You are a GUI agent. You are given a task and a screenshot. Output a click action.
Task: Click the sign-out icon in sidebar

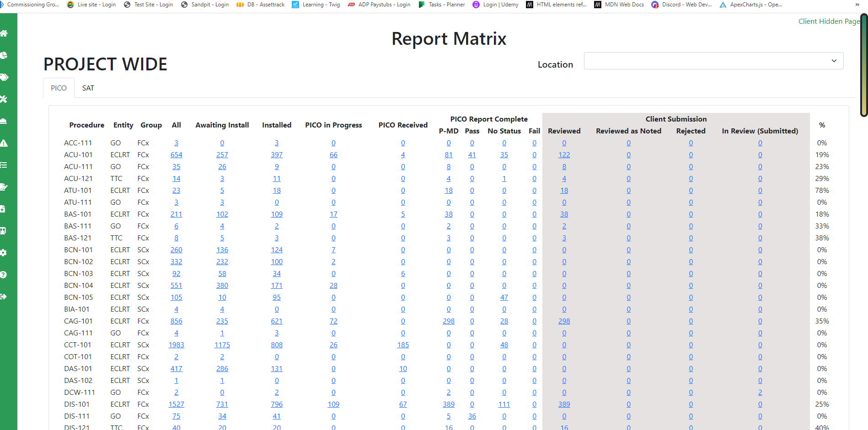pos(4,297)
